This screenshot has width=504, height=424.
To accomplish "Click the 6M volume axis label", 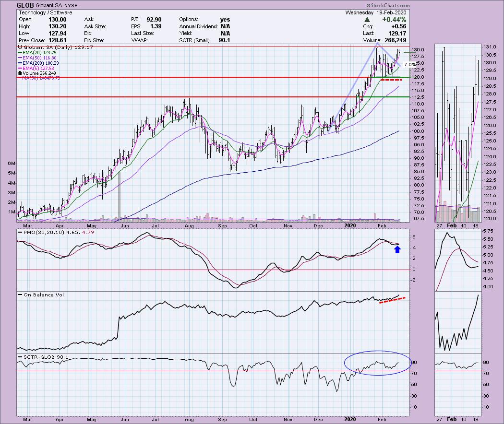I will [12, 164].
